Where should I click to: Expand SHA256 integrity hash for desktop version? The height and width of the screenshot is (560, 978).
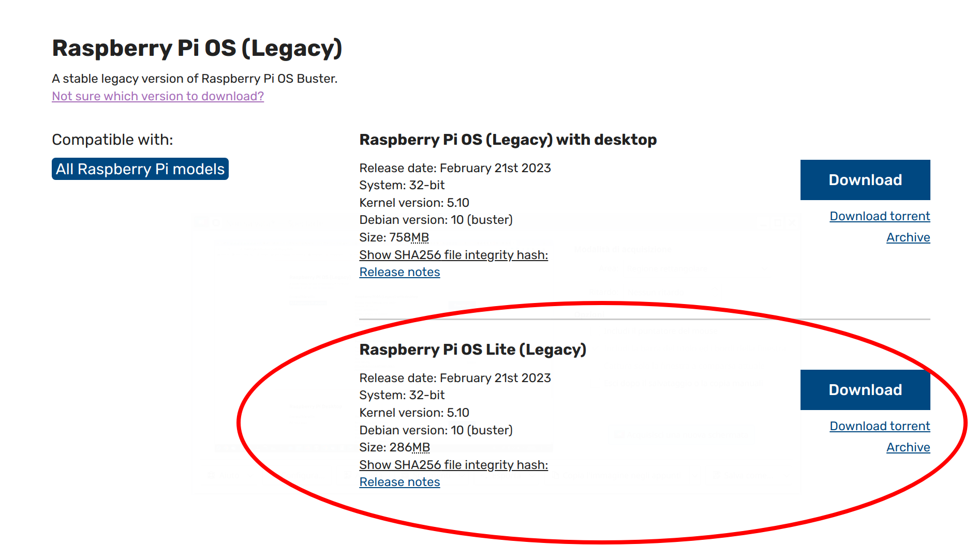[x=453, y=255]
